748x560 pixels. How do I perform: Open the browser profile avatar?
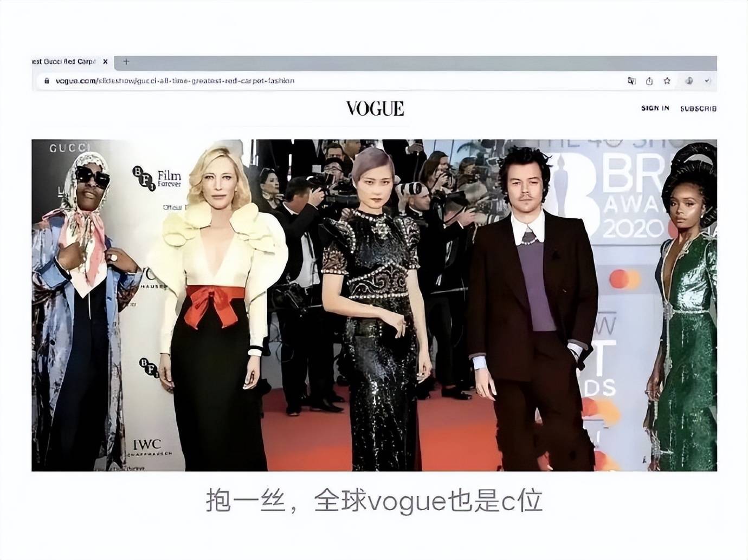(x=689, y=81)
